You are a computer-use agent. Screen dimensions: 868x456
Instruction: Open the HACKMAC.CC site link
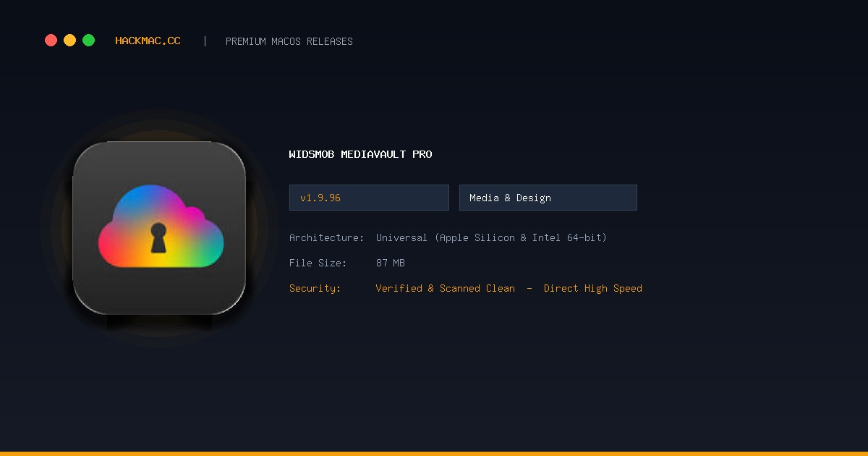(148, 41)
